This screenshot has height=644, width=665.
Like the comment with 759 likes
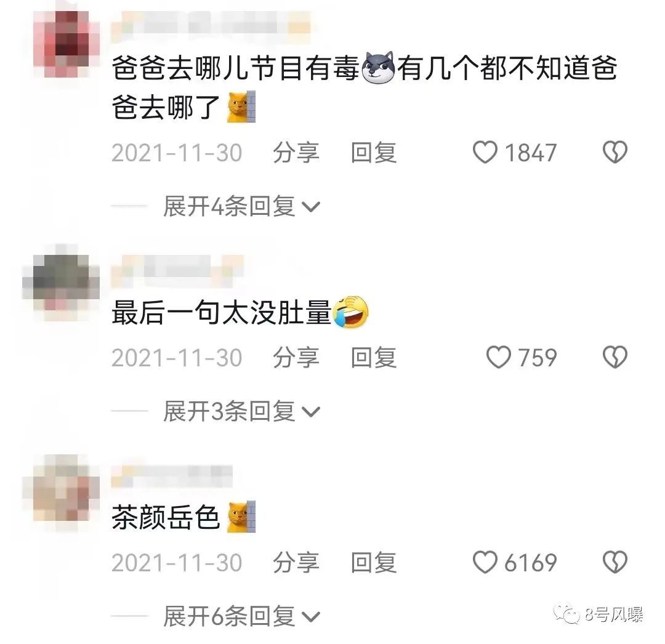pyautogui.click(x=498, y=357)
